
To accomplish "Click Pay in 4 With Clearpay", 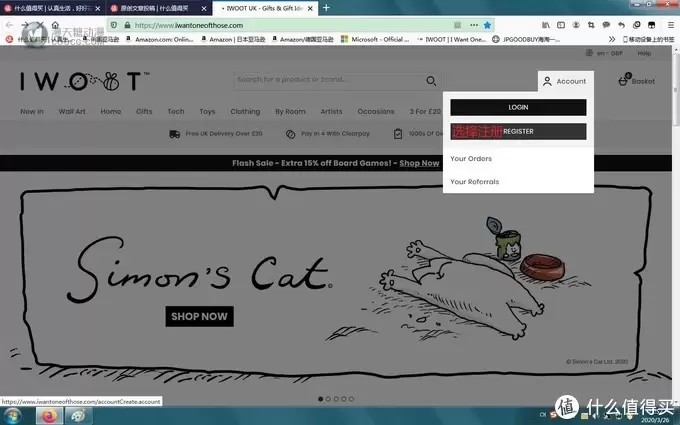I will (335, 134).
